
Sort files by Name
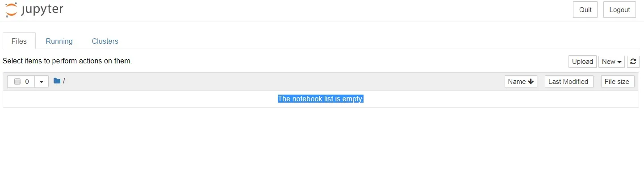click(517, 82)
